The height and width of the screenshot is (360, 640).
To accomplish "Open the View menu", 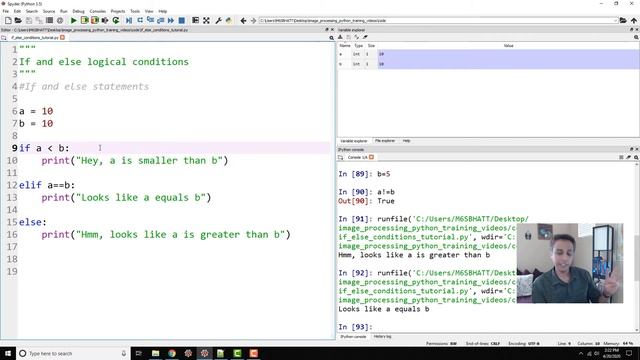I will coord(149,11).
